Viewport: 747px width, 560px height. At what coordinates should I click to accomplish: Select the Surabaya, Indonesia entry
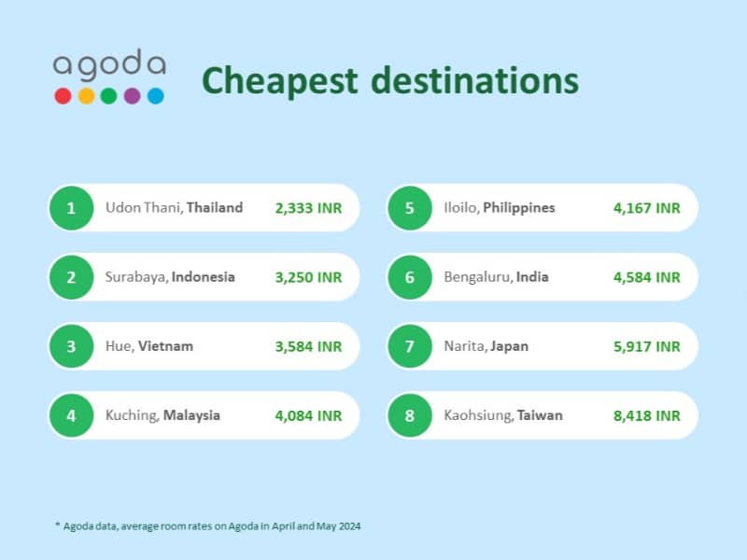tap(204, 277)
